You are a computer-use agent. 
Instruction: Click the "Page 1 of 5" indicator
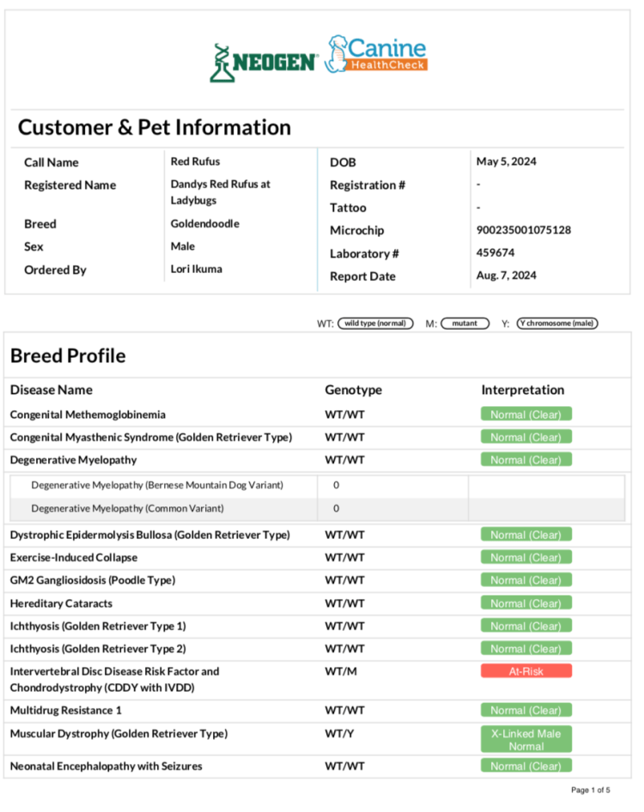coord(591,790)
